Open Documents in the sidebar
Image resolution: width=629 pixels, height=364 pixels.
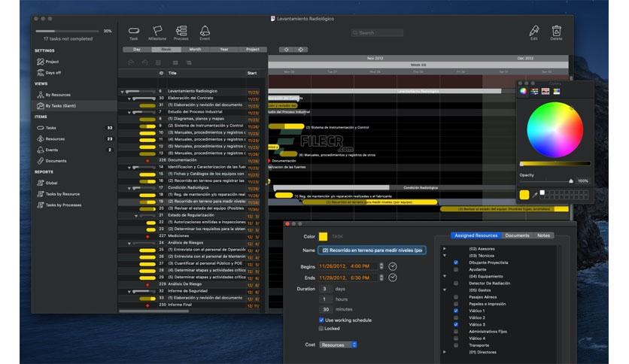pyautogui.click(x=52, y=161)
